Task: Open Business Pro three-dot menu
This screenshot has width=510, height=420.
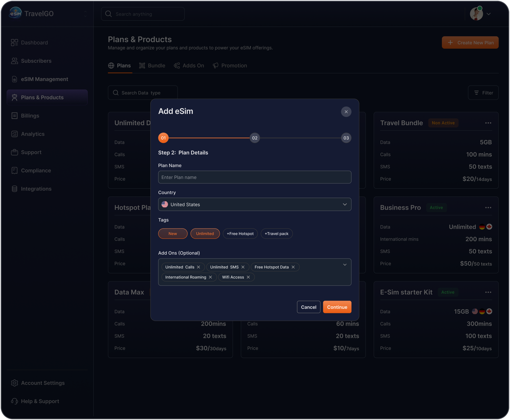Action: coord(488,208)
